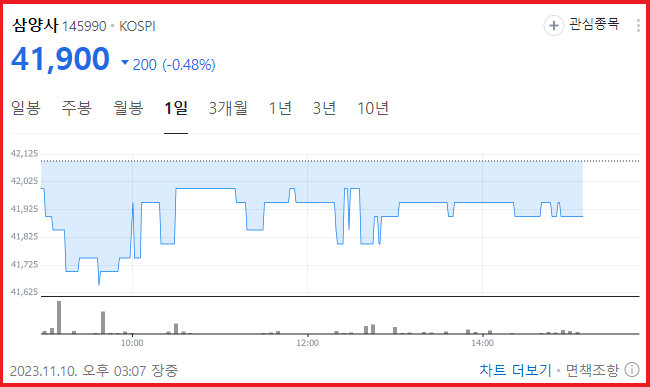Add stock to 관심종목 via plus icon
This screenshot has height=387, width=650.
553,26
